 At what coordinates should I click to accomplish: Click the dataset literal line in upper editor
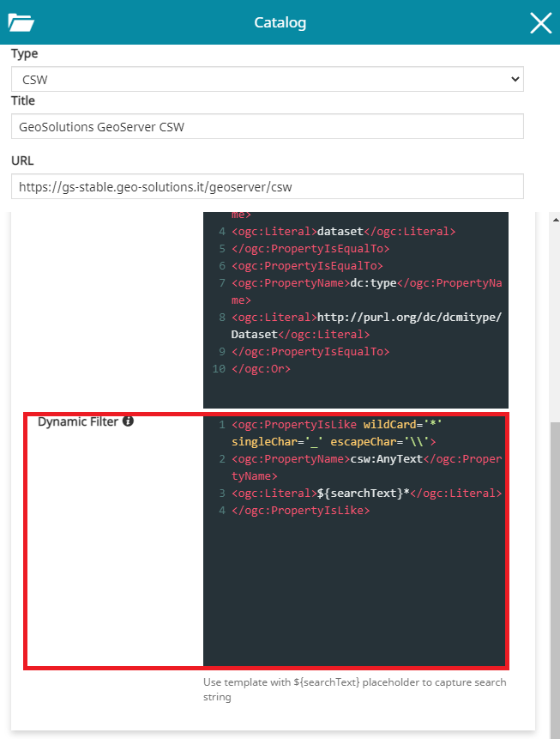pos(343,232)
